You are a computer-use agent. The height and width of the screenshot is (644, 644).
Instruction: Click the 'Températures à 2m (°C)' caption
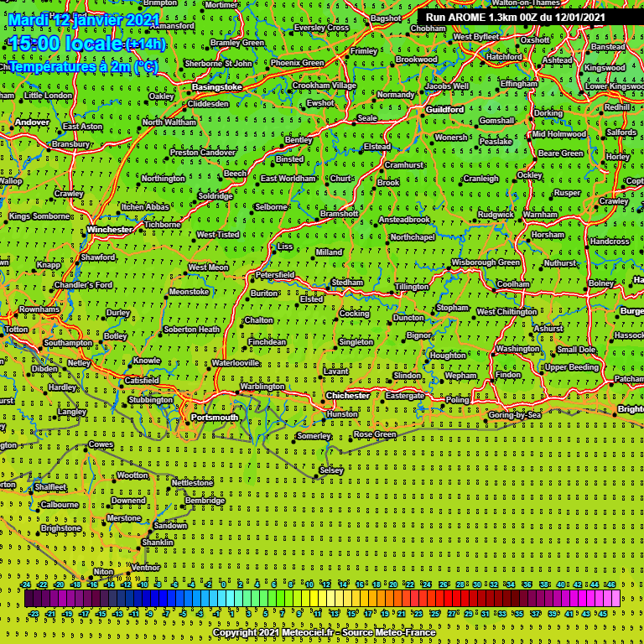83,66
